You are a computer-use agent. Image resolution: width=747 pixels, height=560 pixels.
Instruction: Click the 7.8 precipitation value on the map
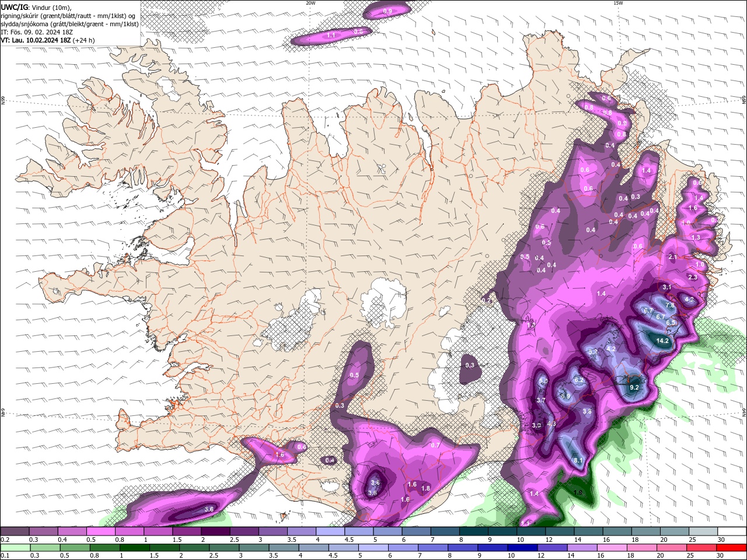[x=670, y=305]
